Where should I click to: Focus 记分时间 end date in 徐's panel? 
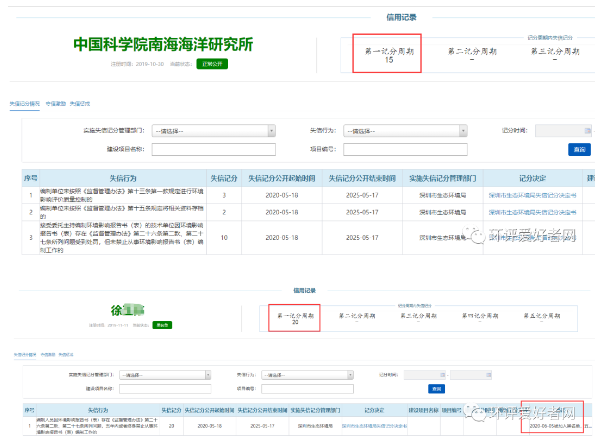471,375
